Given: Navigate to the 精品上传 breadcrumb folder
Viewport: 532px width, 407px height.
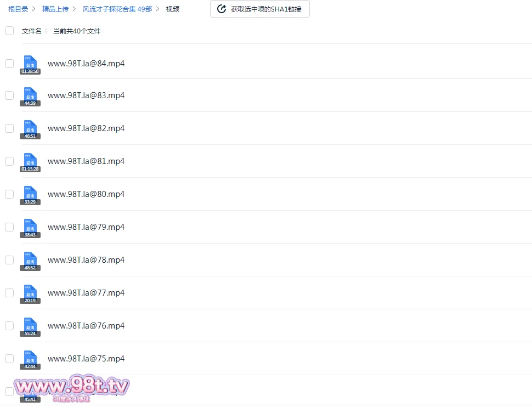Looking at the screenshot, I should click(55, 9).
